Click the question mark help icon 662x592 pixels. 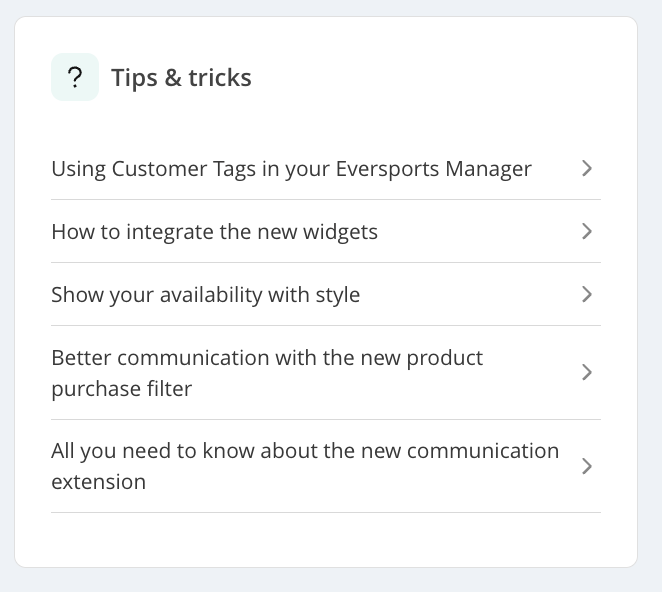click(75, 77)
